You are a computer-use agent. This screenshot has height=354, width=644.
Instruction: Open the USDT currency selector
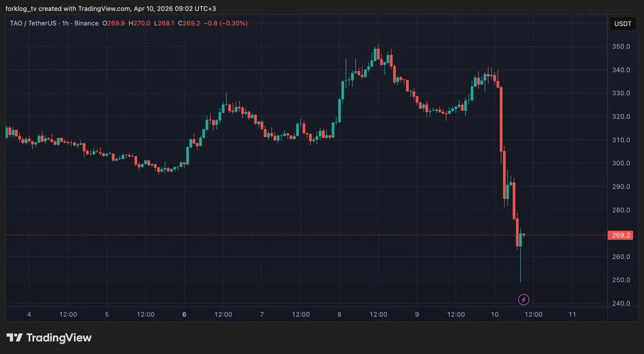click(622, 24)
